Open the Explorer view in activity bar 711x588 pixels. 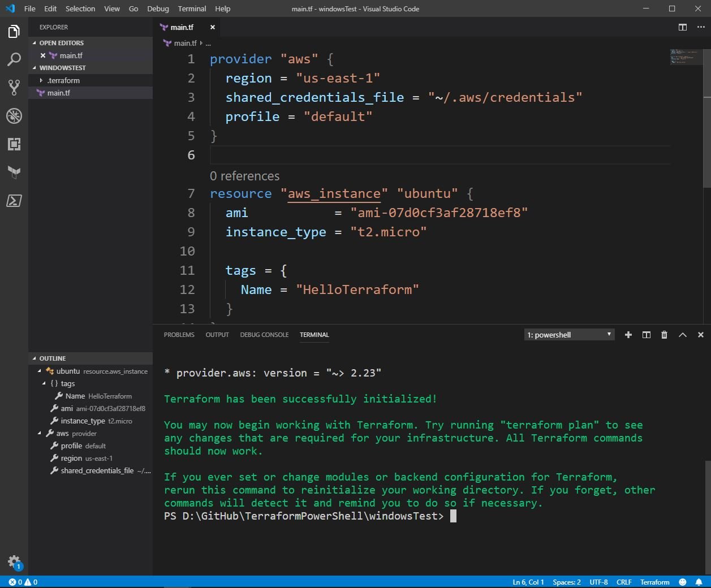tap(14, 31)
